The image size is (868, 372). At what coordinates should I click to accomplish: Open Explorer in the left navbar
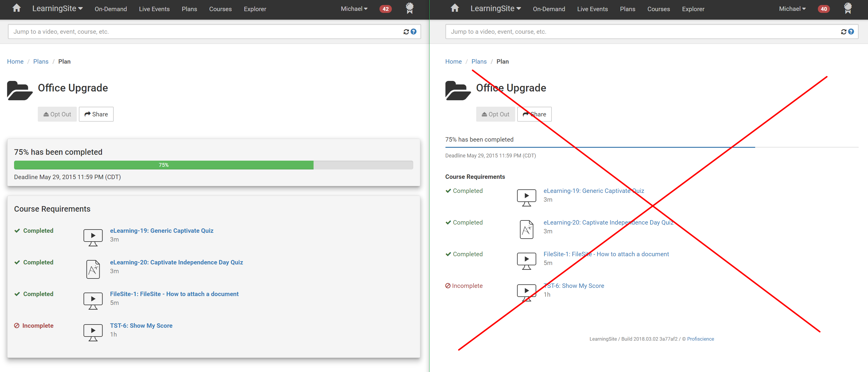255,9
